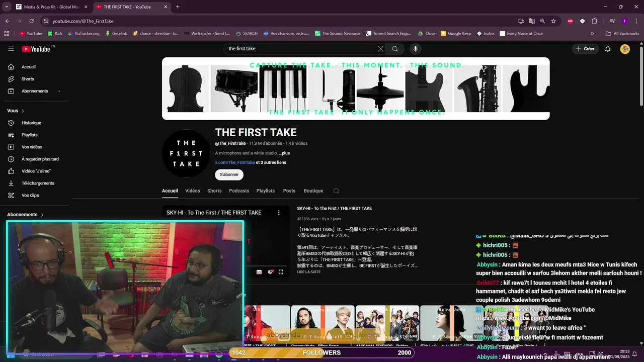Open the Every Noise at Once bookmark
This screenshot has height=362, width=644.
(x=521, y=34)
